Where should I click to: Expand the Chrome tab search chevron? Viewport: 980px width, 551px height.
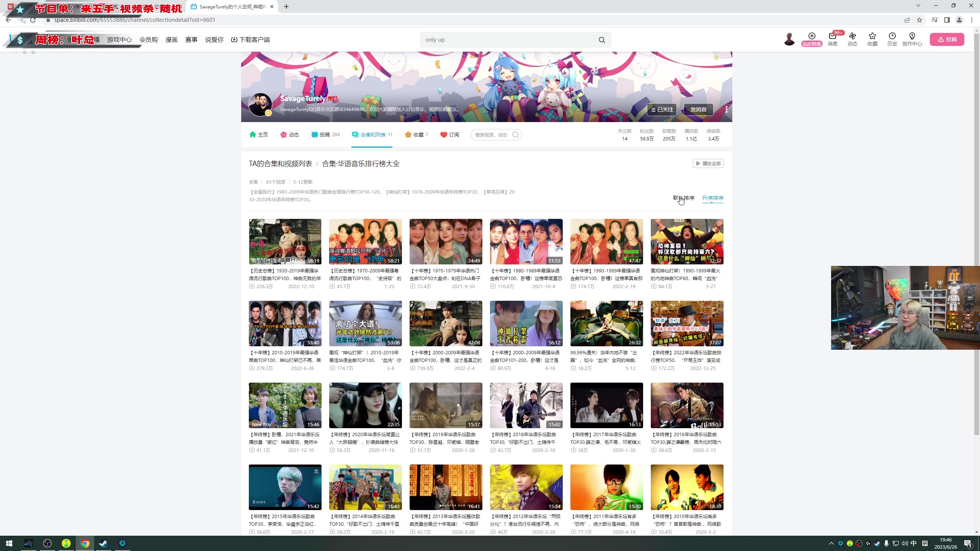coord(918,6)
